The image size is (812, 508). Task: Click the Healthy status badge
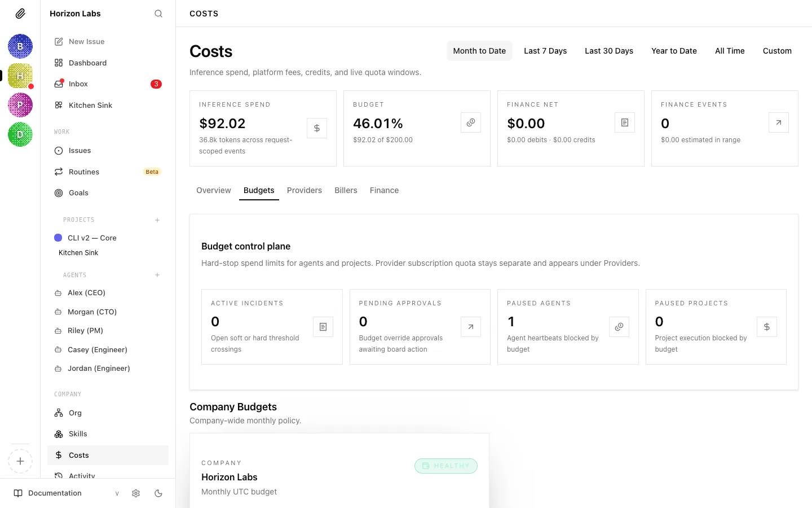pos(446,466)
